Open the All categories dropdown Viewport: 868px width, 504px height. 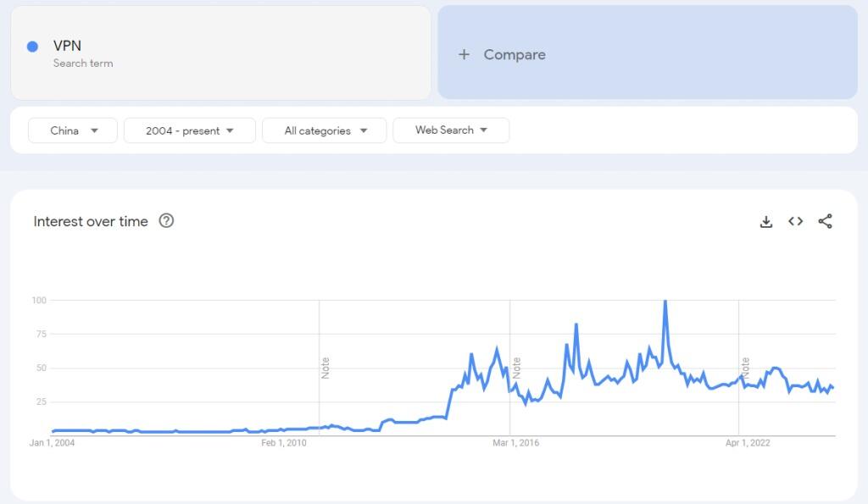[325, 130]
